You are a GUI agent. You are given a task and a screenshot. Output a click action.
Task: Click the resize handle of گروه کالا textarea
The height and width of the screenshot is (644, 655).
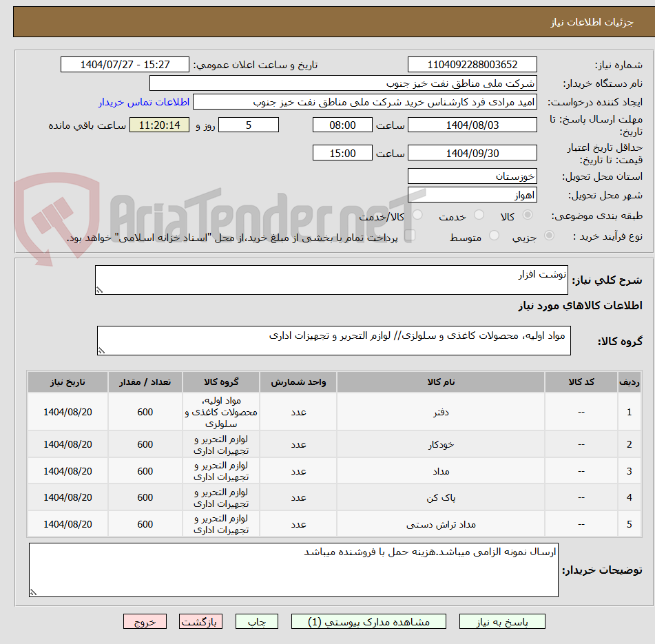coord(101,351)
